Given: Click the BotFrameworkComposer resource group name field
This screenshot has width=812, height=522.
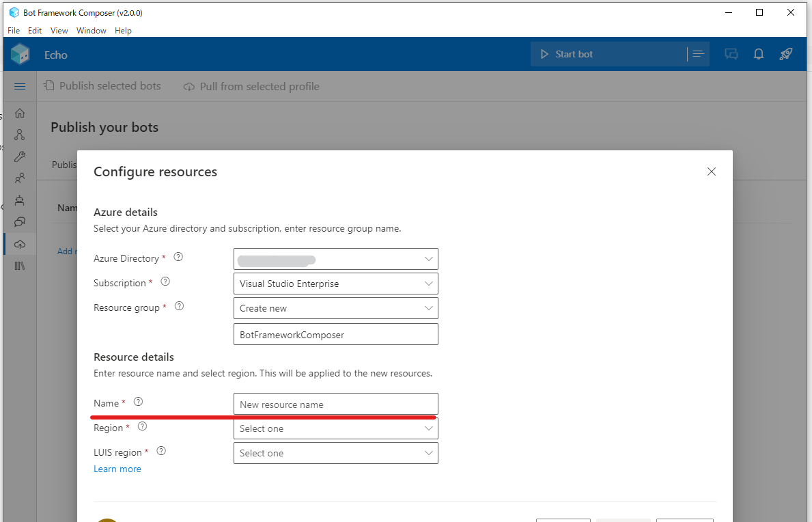Looking at the screenshot, I should click(335, 335).
